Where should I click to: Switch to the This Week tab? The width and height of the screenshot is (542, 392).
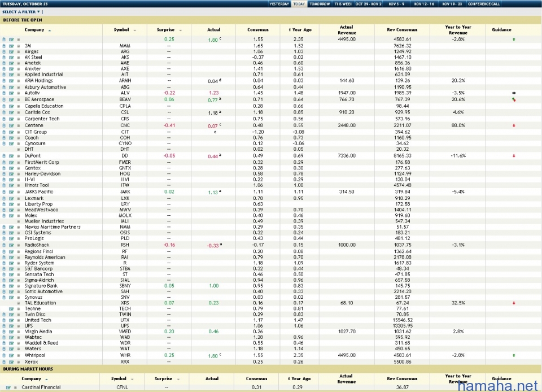pos(343,4)
